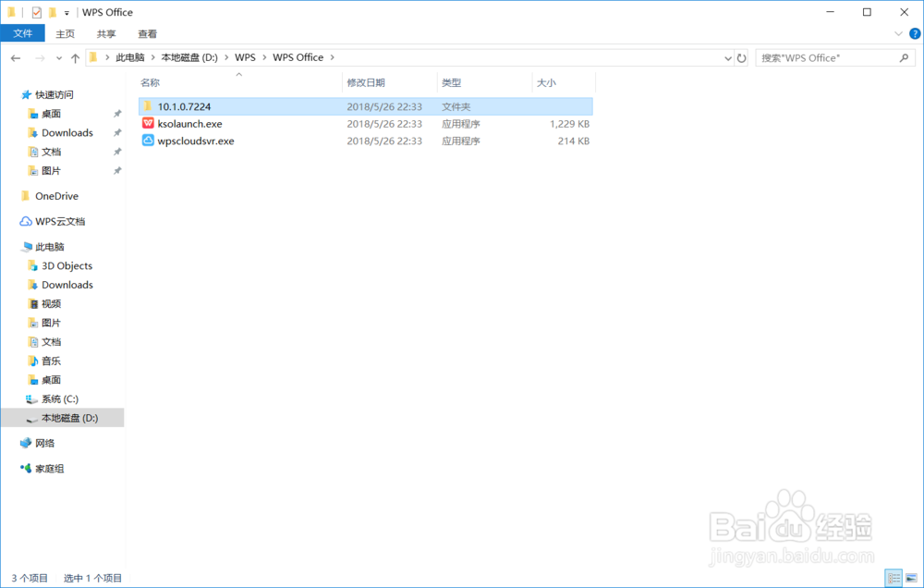Open customize quick access toolbar dropdown
This screenshot has width=924, height=588.
click(67, 12)
